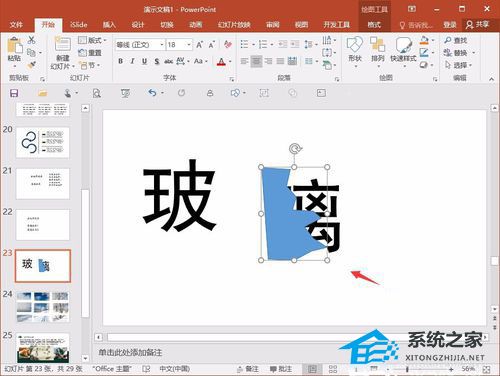
Task: Open the Change Case Aa dropdown
Action: point(201,61)
